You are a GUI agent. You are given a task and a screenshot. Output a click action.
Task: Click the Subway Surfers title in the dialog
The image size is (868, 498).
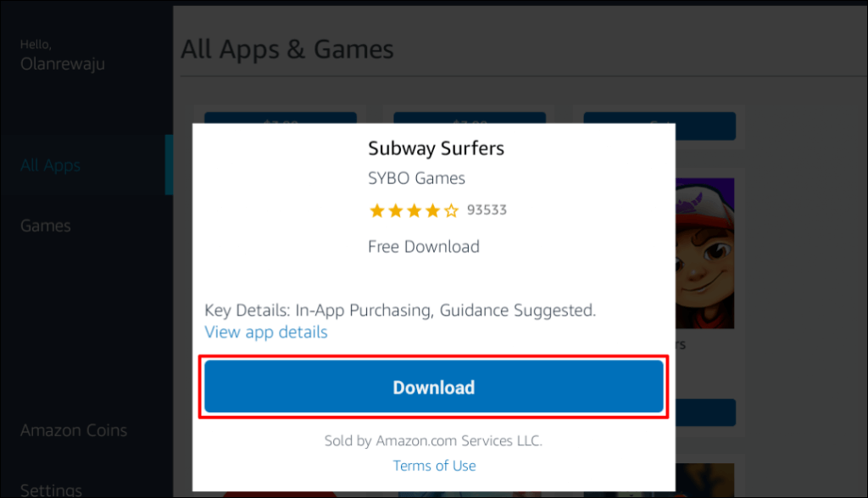pos(437,148)
